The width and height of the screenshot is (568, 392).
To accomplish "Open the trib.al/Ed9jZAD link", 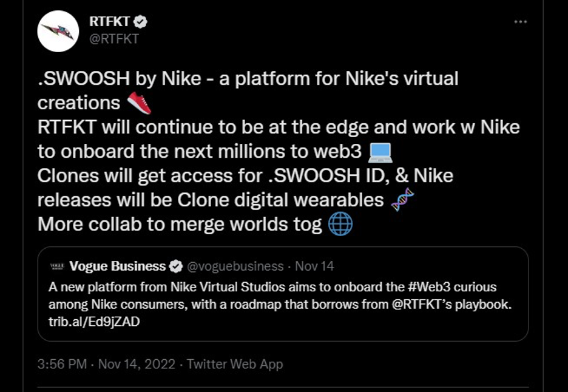I will [93, 322].
